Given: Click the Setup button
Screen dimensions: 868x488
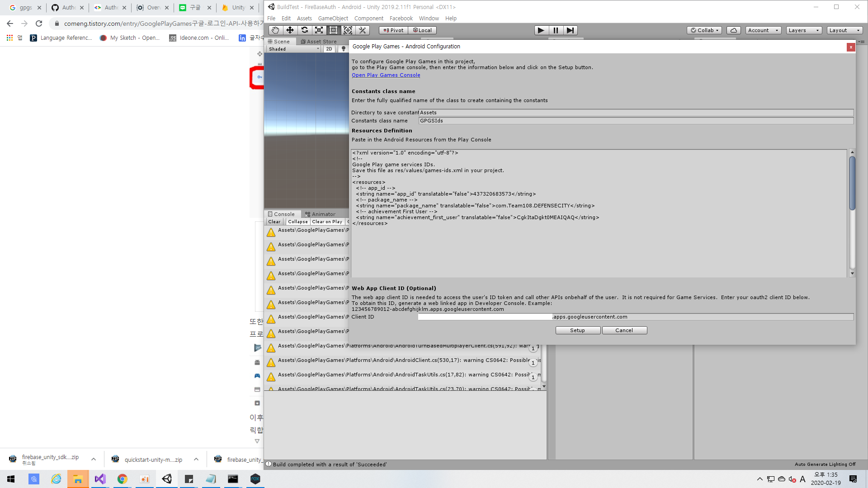Looking at the screenshot, I should (x=577, y=330).
